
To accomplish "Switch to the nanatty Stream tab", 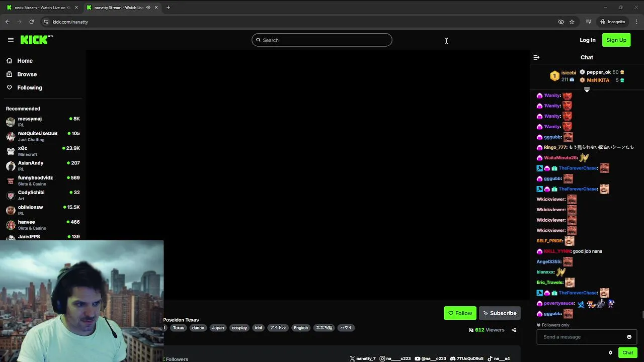I will coord(119,8).
